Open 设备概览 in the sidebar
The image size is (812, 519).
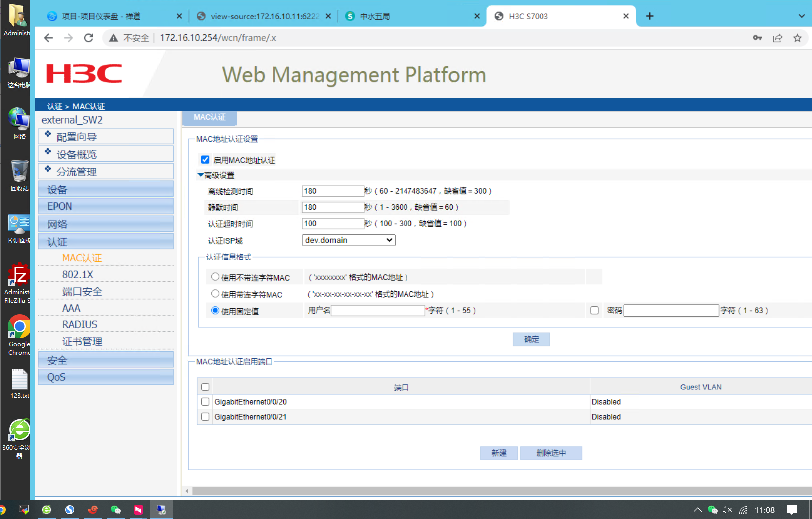106,154
